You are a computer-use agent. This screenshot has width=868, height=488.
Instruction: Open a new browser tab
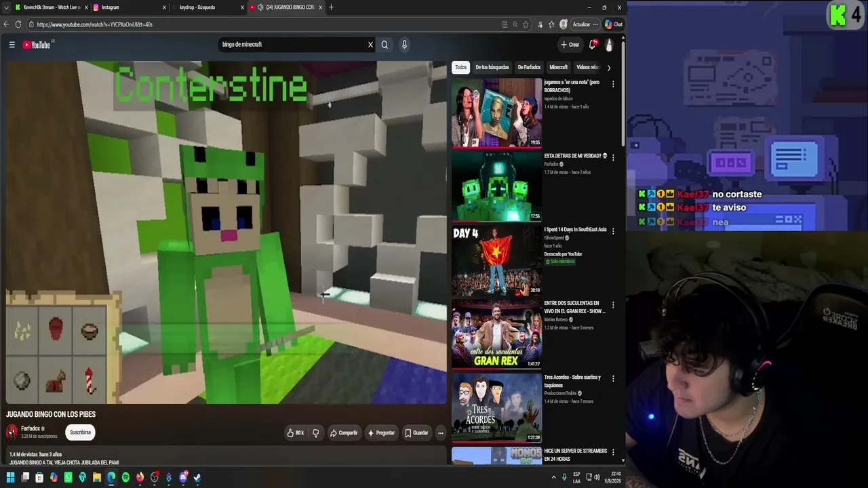click(x=331, y=7)
